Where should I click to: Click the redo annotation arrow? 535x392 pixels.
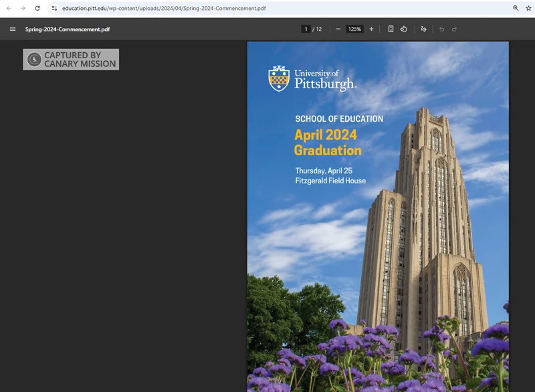tap(455, 29)
